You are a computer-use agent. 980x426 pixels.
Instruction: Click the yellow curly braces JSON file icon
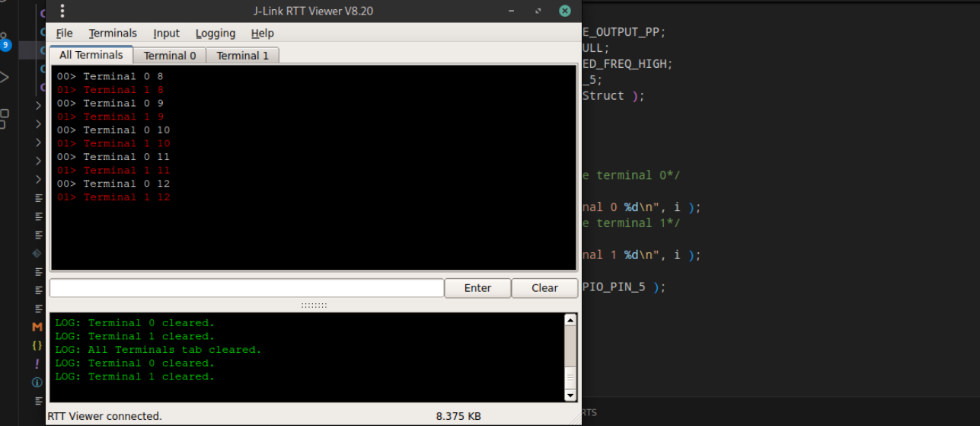(37, 345)
